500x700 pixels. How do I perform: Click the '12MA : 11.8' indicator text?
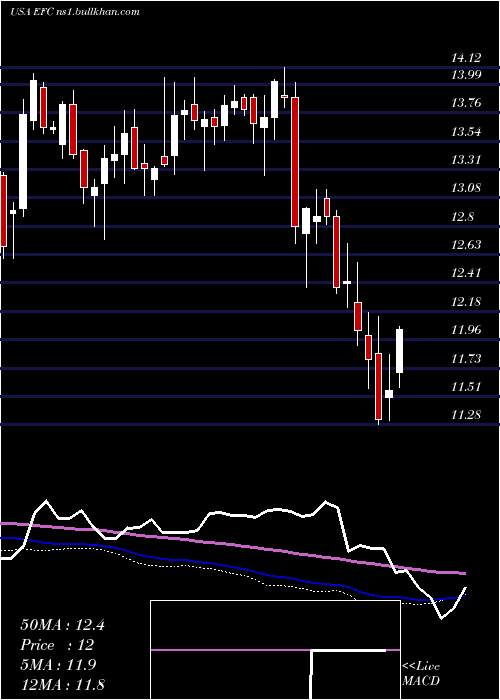tap(62, 685)
